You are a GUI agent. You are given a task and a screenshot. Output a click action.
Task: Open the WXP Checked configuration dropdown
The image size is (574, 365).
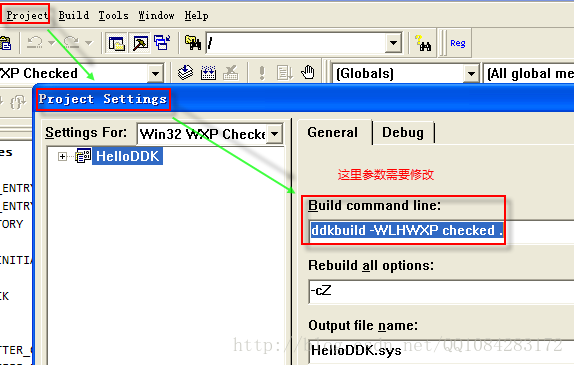coord(155,74)
